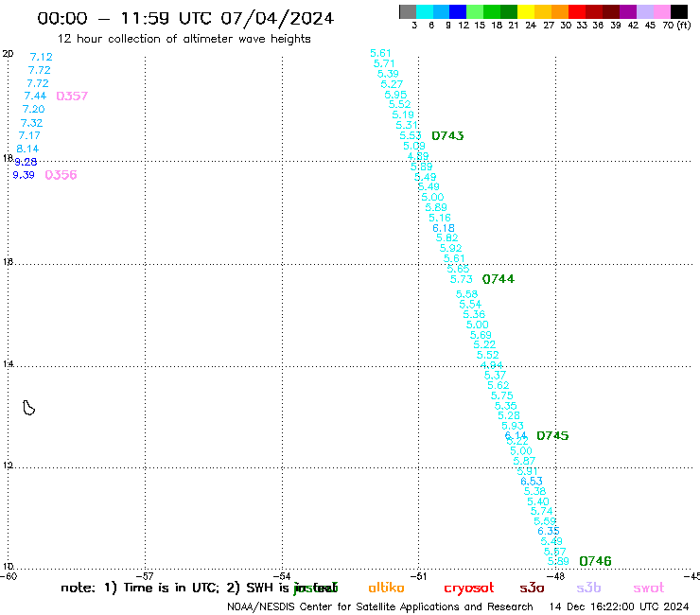Click the green time stamp '0746'
This screenshot has width=700, height=615.
[x=595, y=561]
